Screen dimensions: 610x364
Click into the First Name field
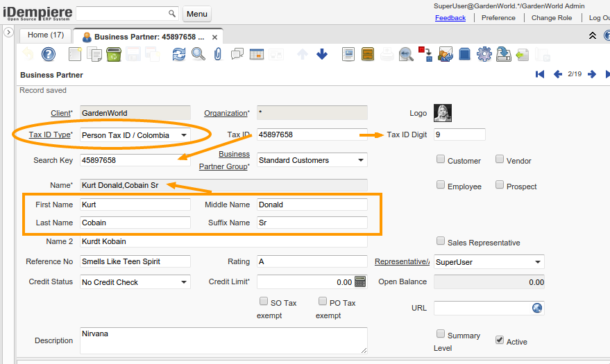click(135, 205)
